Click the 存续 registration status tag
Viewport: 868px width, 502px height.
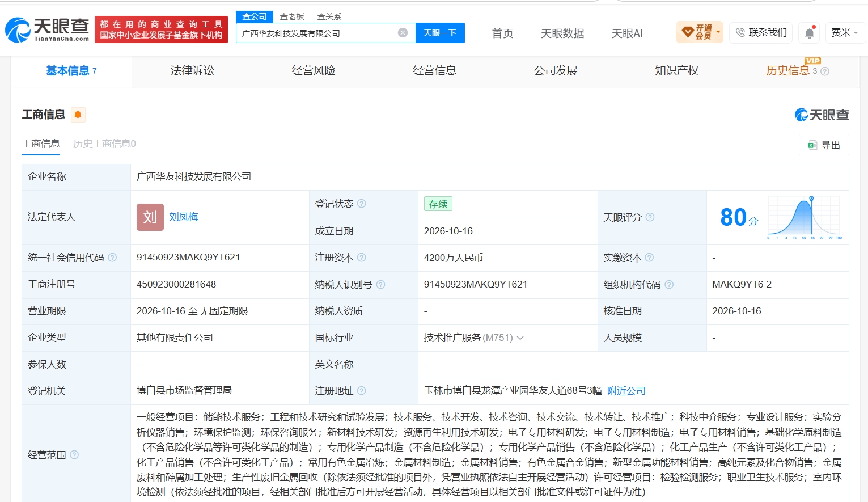tap(438, 204)
